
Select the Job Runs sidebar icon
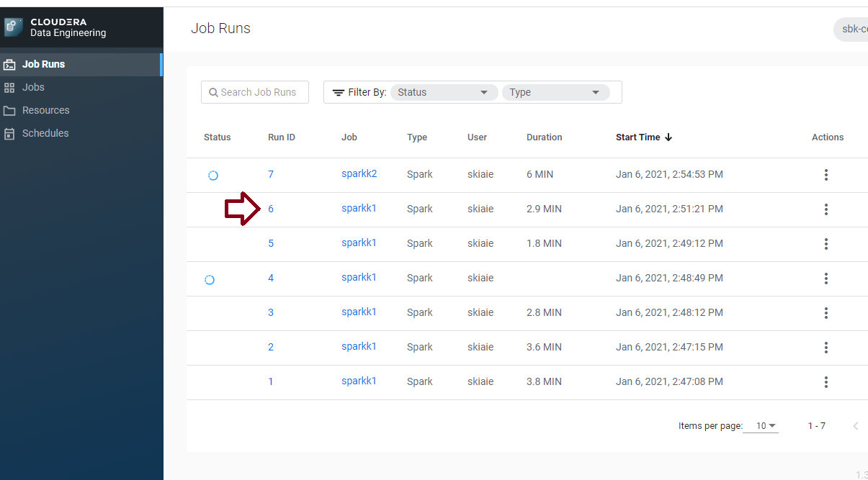pyautogui.click(x=11, y=63)
